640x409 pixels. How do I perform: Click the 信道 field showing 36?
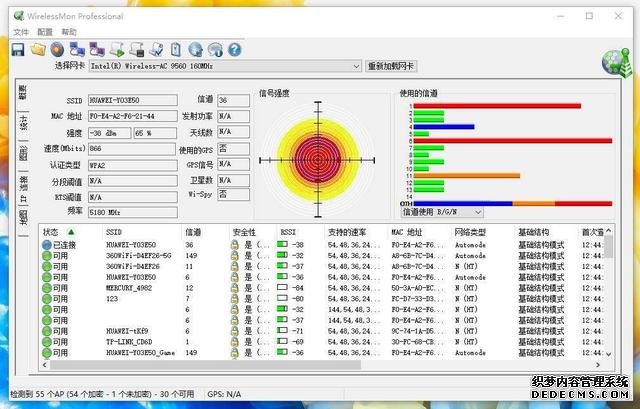(x=233, y=100)
